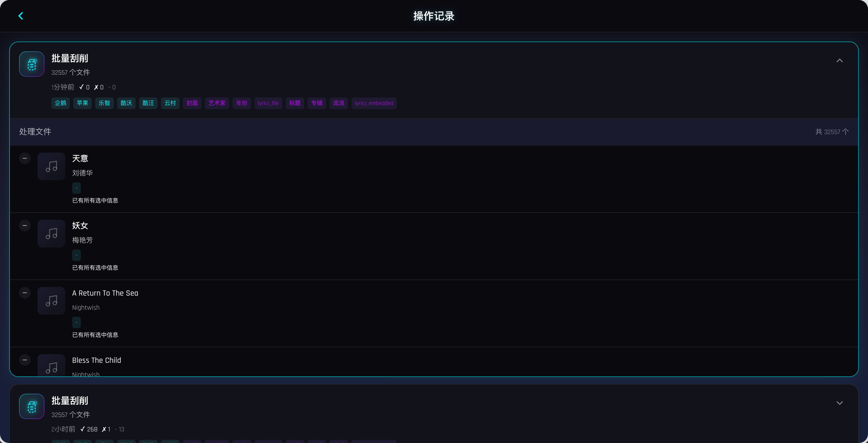Screen dimensions: 868x443
Task: Click the 年份 field tag
Action: point(242,103)
